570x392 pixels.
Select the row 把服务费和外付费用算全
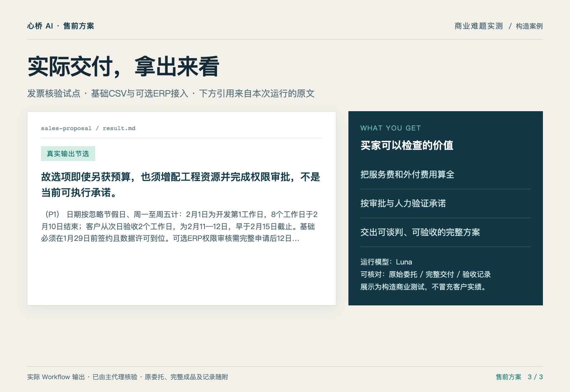tap(445, 175)
